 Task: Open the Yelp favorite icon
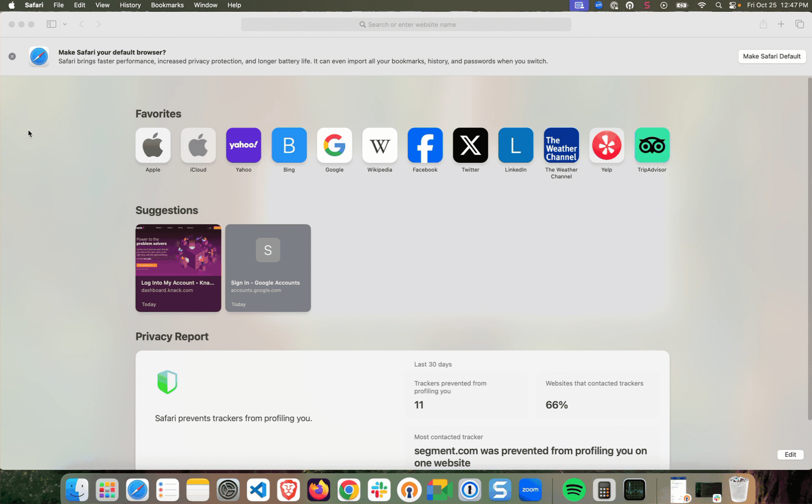[x=606, y=145]
